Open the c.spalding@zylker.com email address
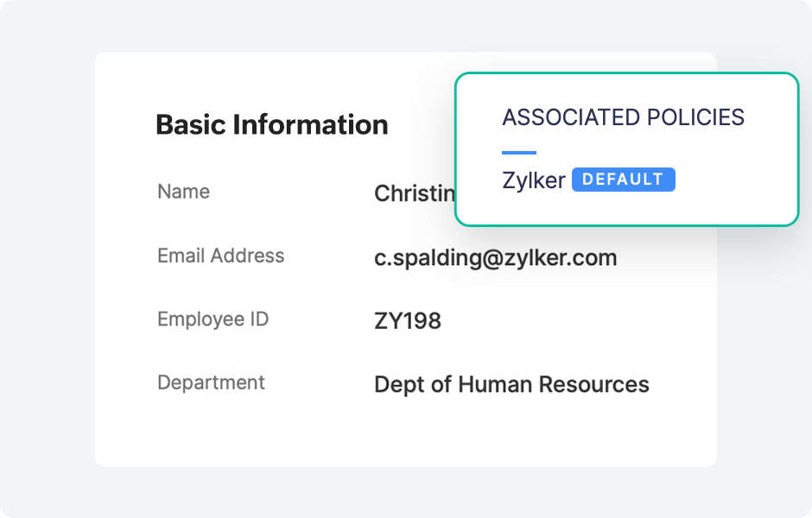The height and width of the screenshot is (518, 812). [x=495, y=257]
